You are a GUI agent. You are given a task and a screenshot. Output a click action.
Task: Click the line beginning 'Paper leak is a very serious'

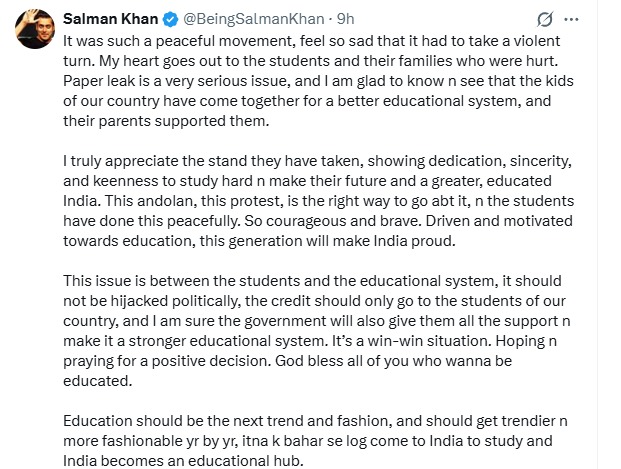coord(318,81)
